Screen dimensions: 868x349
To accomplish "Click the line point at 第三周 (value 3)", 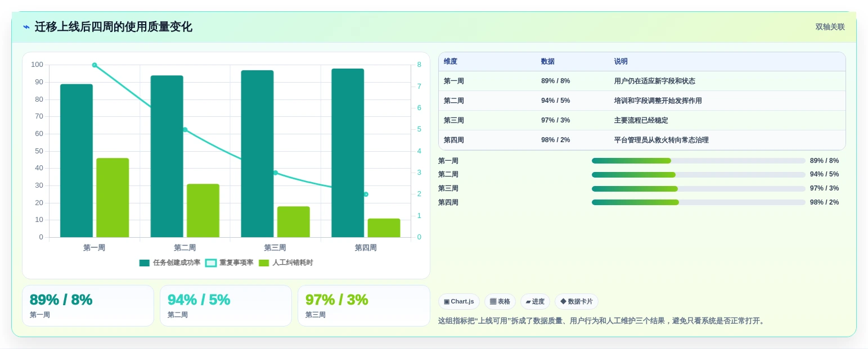I will click(276, 173).
